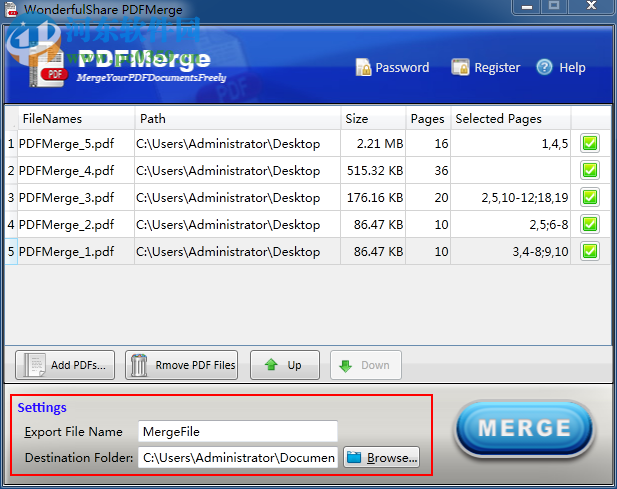Click size cell 176.16 KB
Image resolution: width=617 pixels, height=489 pixels.
373,197
